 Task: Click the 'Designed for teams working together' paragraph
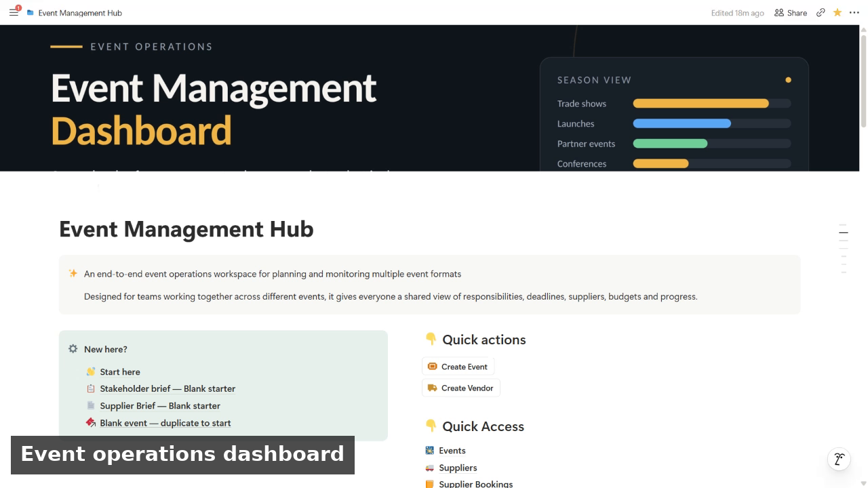pos(391,296)
